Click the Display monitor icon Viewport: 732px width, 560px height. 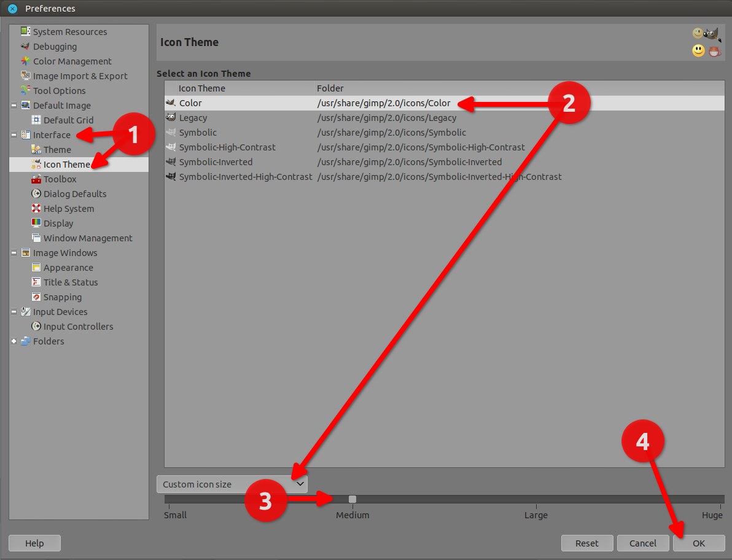(36, 223)
